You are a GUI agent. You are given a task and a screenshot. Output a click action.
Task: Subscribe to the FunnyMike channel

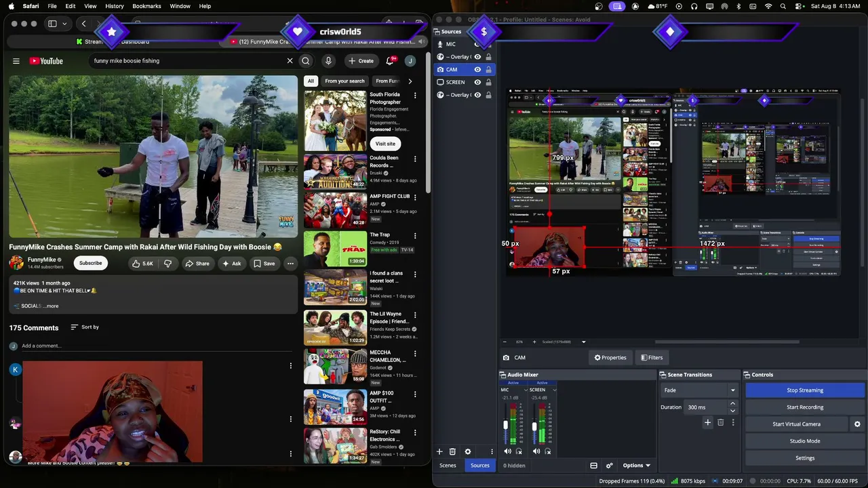[90, 263]
